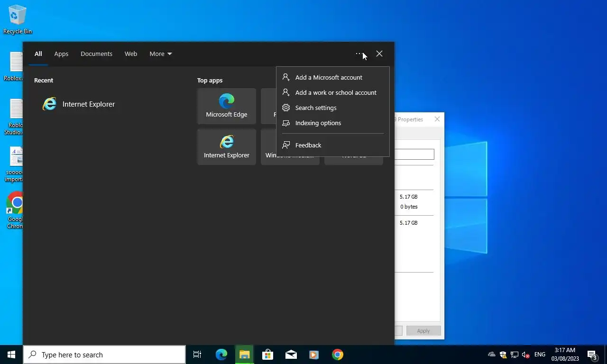Viewport: 607px width, 364px height.
Task: Launch Google Chrome from the taskbar
Action: click(337, 355)
